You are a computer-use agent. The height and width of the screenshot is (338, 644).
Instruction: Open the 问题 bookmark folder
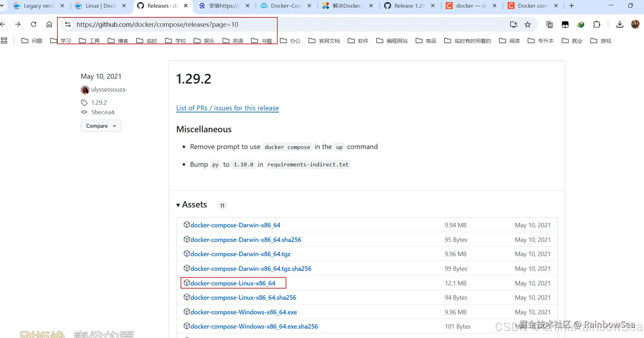32,41
